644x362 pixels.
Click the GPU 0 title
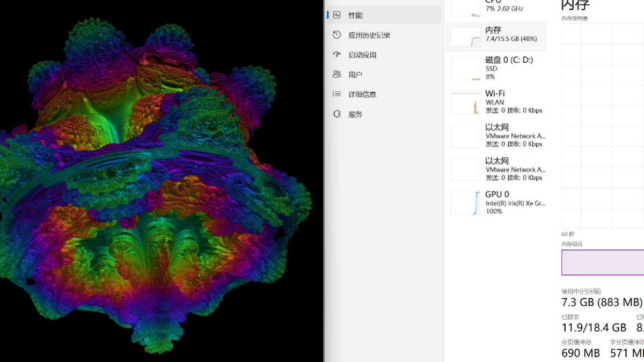[497, 194]
